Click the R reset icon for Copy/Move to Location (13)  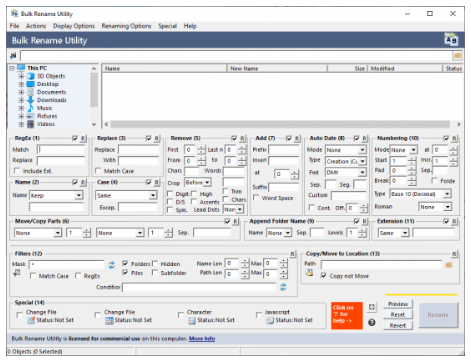click(454, 254)
